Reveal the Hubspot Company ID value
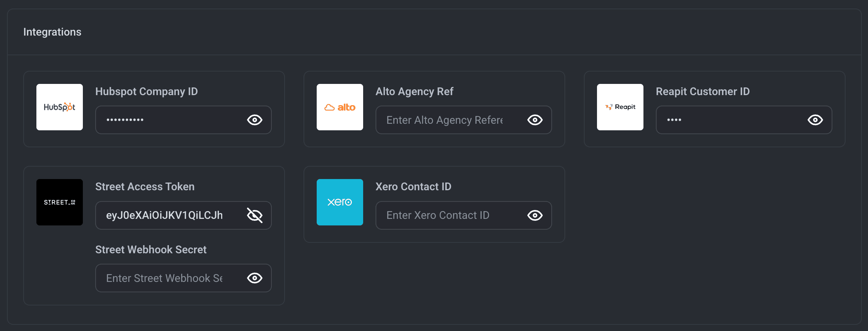Image resolution: width=868 pixels, height=331 pixels. pyautogui.click(x=254, y=120)
